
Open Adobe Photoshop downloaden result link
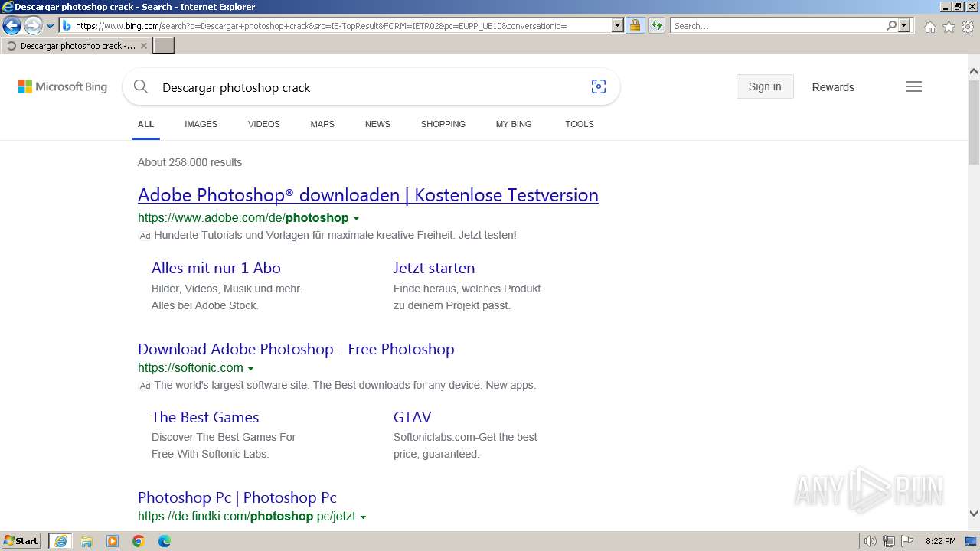pyautogui.click(x=368, y=195)
